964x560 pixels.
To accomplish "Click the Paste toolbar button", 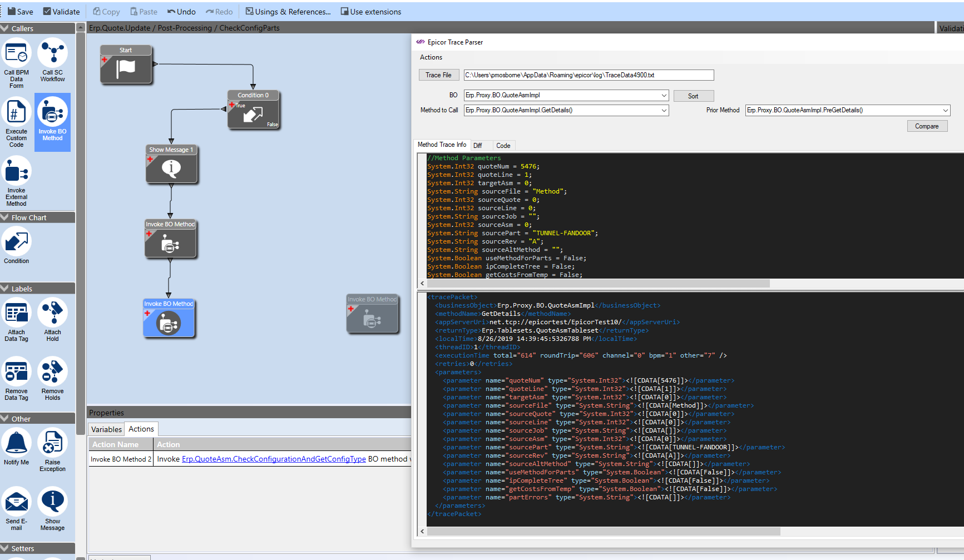I will pyautogui.click(x=144, y=12).
